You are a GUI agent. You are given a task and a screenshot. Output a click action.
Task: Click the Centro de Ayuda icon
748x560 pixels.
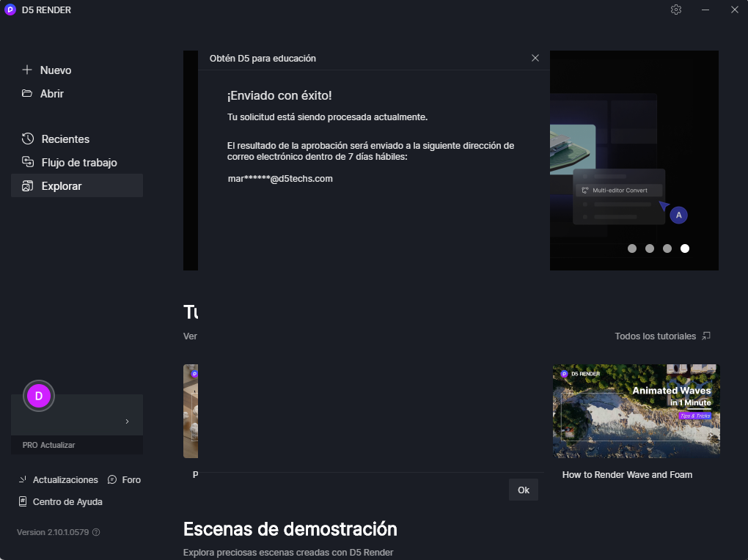coord(23,502)
